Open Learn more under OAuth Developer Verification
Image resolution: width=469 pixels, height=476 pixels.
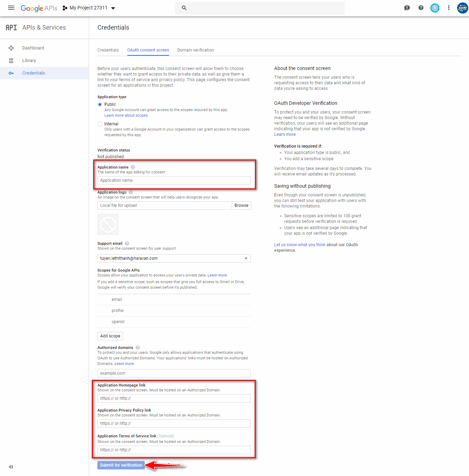coord(285,134)
